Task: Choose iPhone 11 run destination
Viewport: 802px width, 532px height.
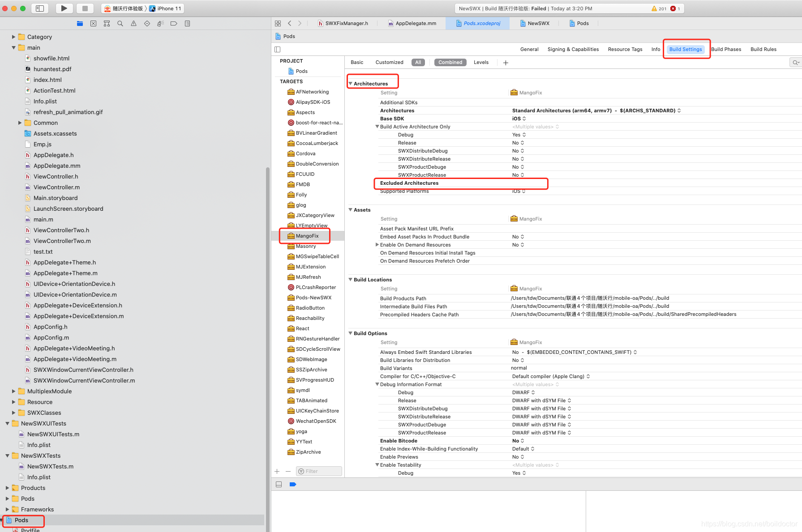Action: tap(165, 9)
